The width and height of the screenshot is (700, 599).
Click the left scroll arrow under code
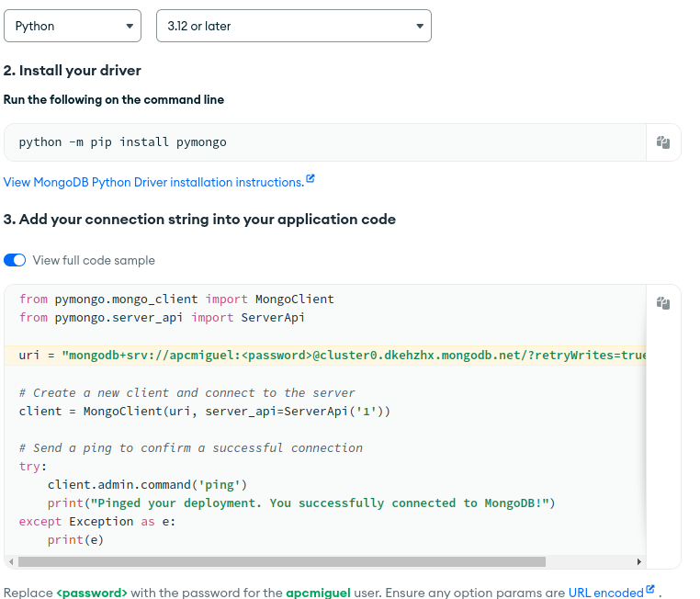point(10,561)
